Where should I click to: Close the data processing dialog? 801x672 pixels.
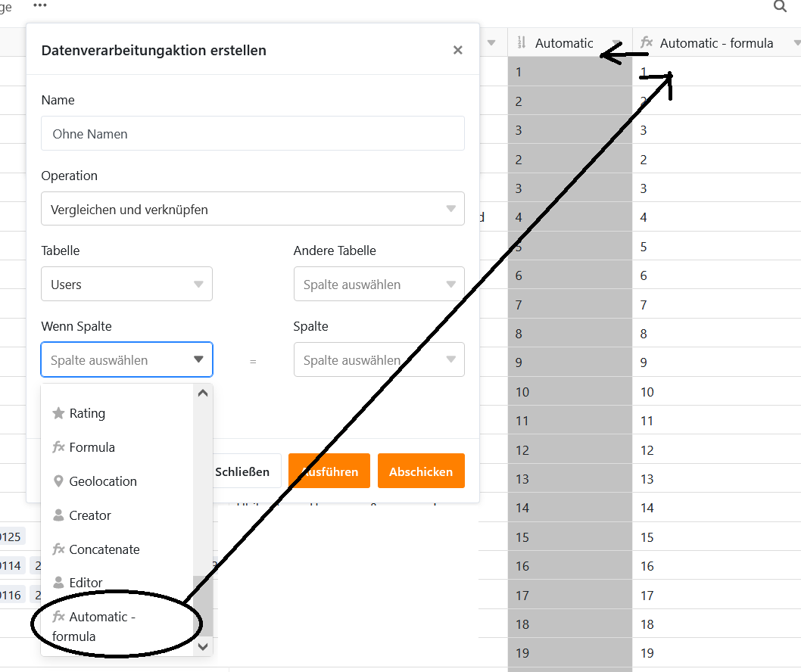[457, 51]
